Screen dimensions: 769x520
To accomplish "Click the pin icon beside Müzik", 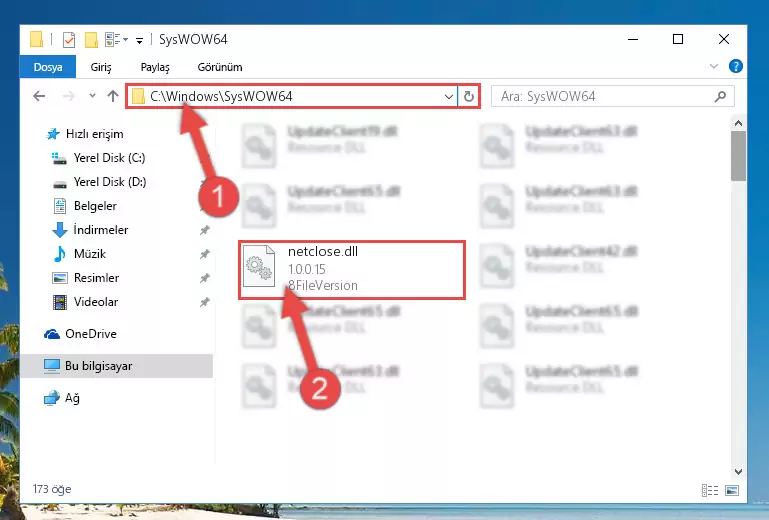I will coord(205,254).
